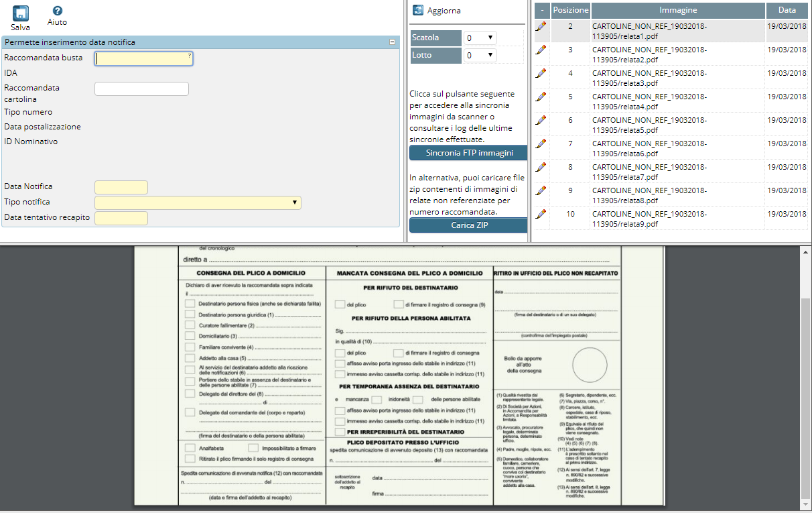Screen dimensions: 812x513
Task: Click the Data tentativo recapito field
Action: coord(121,218)
